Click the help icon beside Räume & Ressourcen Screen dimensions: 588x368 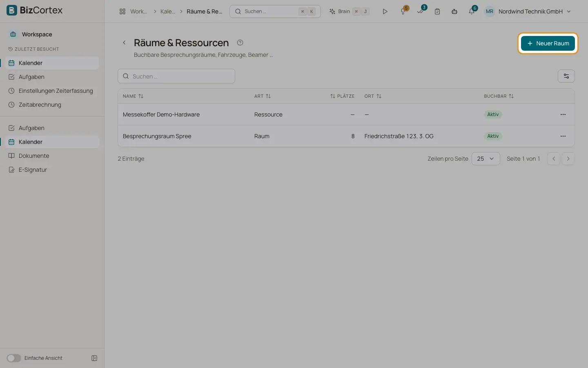point(240,43)
